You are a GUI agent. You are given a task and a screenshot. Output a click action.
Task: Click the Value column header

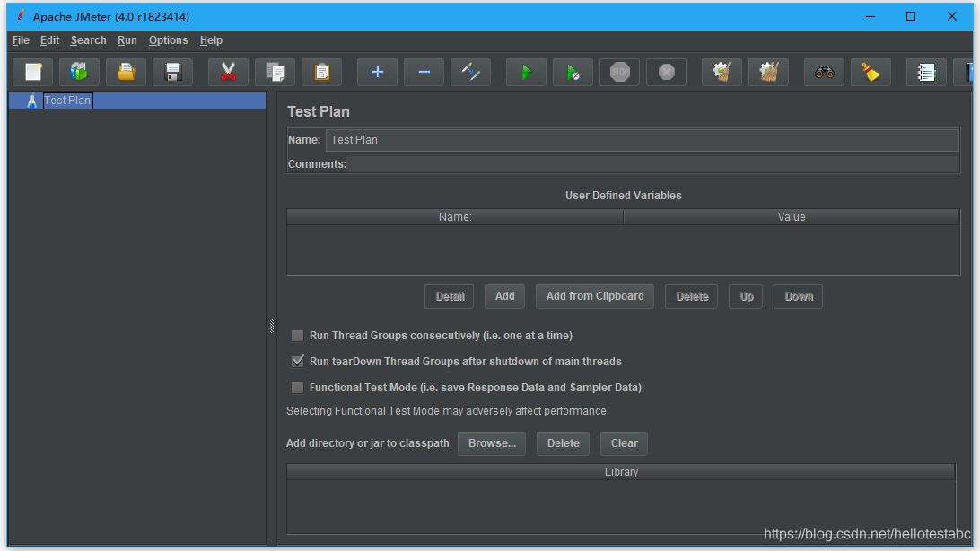[792, 217]
